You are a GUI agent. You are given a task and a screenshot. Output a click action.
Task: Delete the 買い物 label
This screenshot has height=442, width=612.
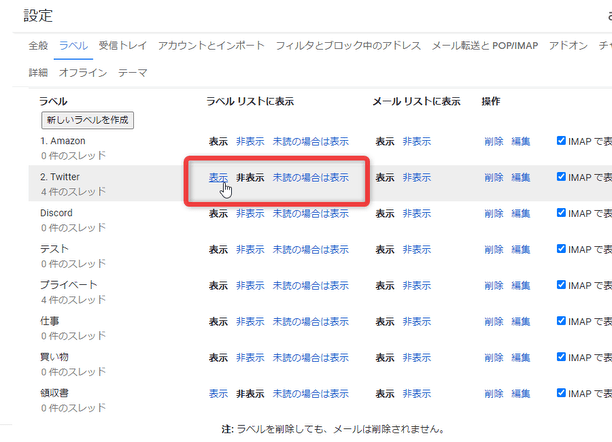494,358
